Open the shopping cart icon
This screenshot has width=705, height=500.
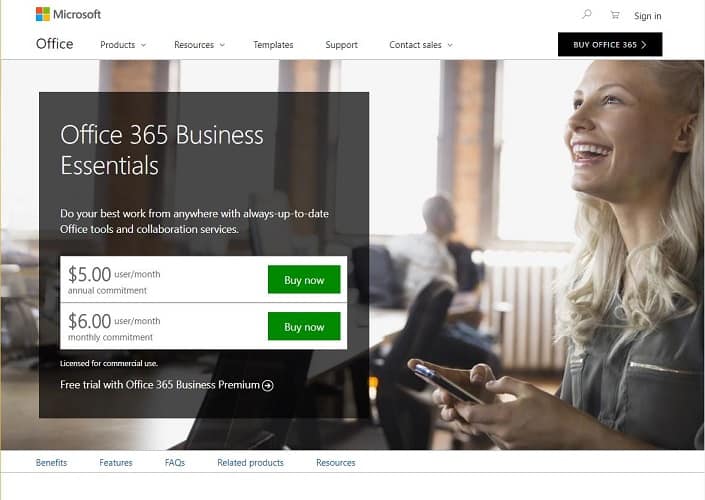[x=615, y=15]
